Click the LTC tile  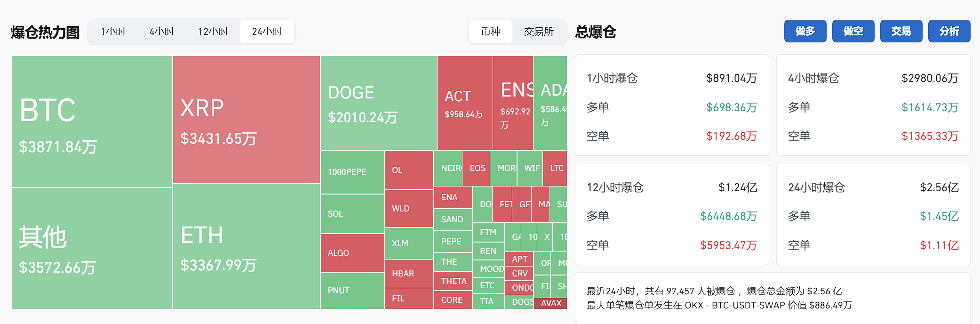coord(555,168)
